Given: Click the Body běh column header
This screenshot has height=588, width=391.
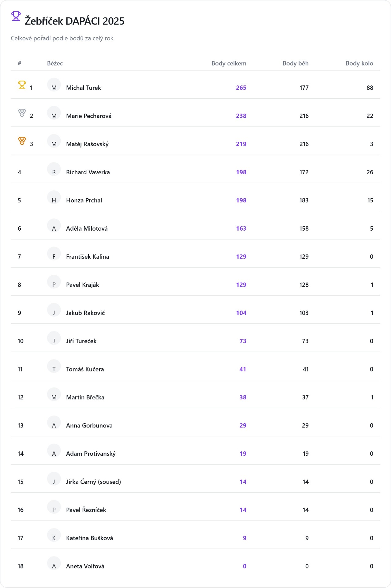Looking at the screenshot, I should [x=295, y=63].
